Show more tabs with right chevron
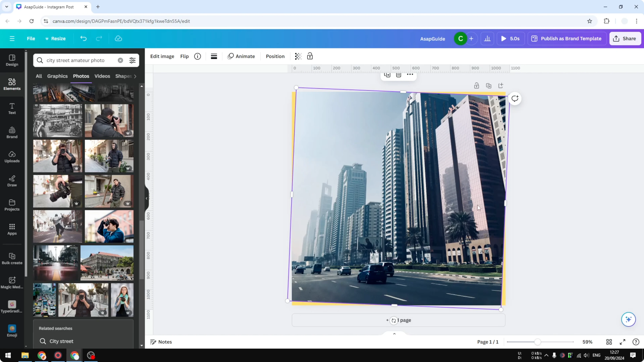Viewport: 644px width, 362px height. click(135, 76)
